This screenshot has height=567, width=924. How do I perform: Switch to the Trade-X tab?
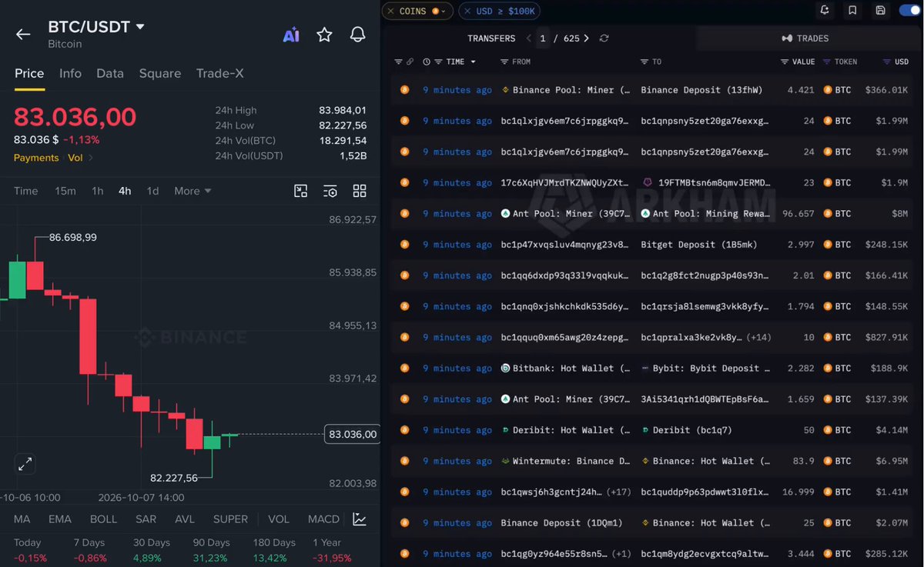(x=220, y=73)
